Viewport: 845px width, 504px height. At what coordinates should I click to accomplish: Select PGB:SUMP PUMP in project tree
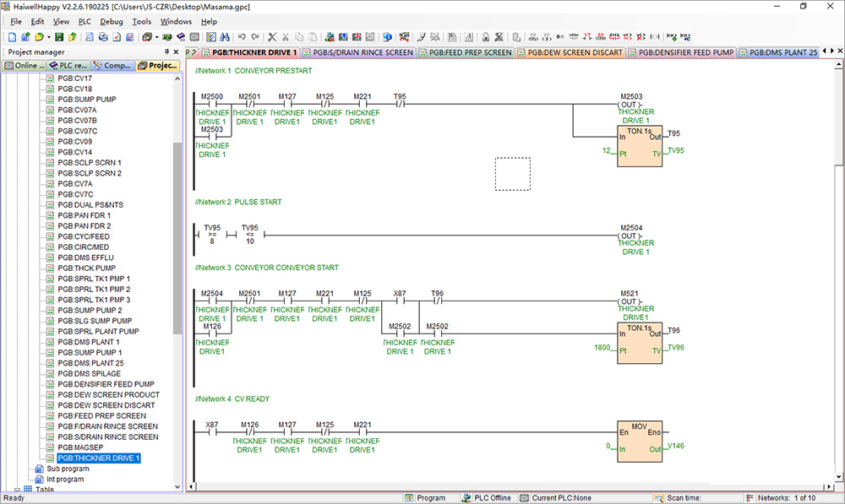point(87,99)
